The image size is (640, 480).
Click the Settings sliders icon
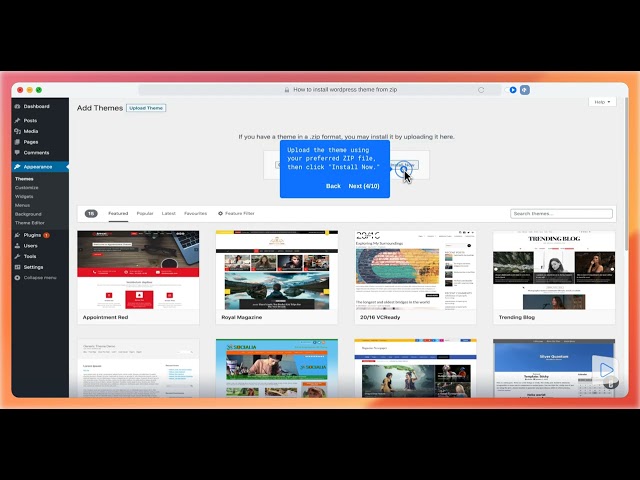click(17, 267)
